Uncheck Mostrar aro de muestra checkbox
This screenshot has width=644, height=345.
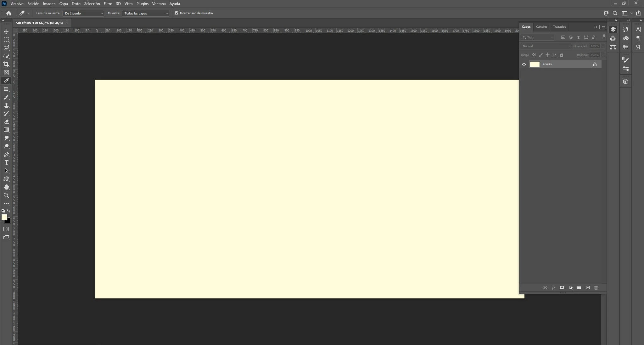tap(176, 13)
